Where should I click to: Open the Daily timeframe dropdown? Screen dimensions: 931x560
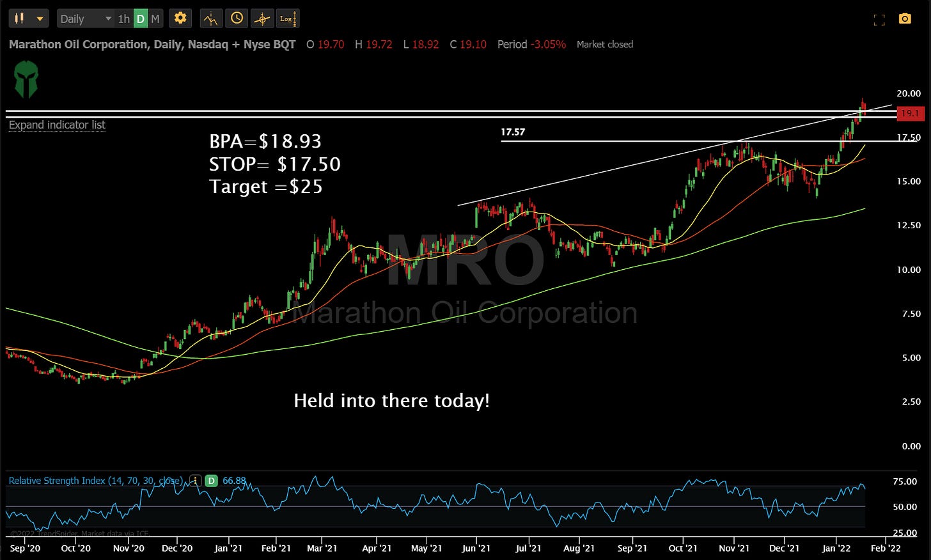(84, 19)
